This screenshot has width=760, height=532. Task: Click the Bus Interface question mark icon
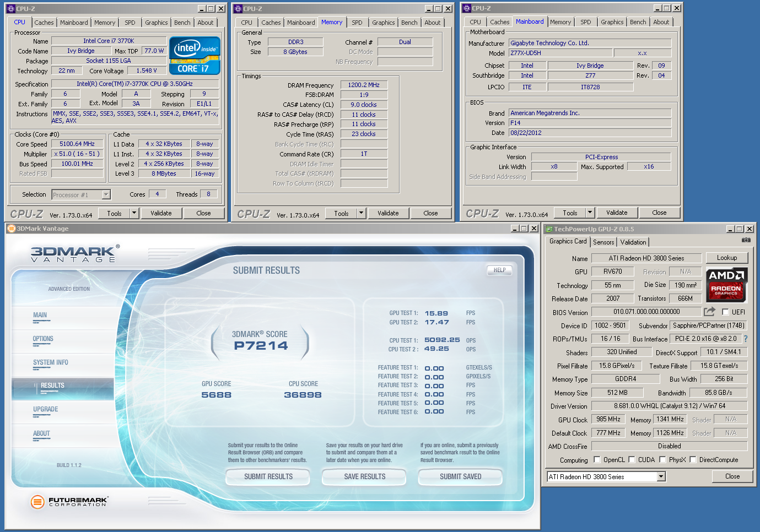746,339
